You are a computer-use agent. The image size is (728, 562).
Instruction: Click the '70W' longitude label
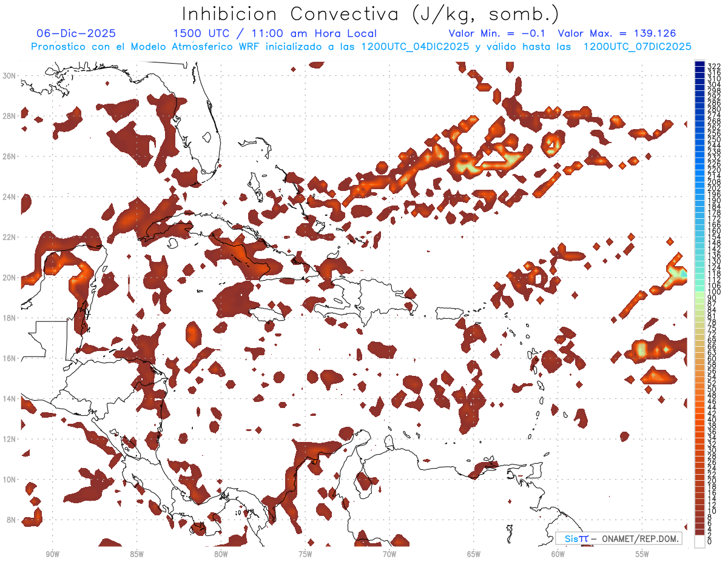(x=389, y=554)
